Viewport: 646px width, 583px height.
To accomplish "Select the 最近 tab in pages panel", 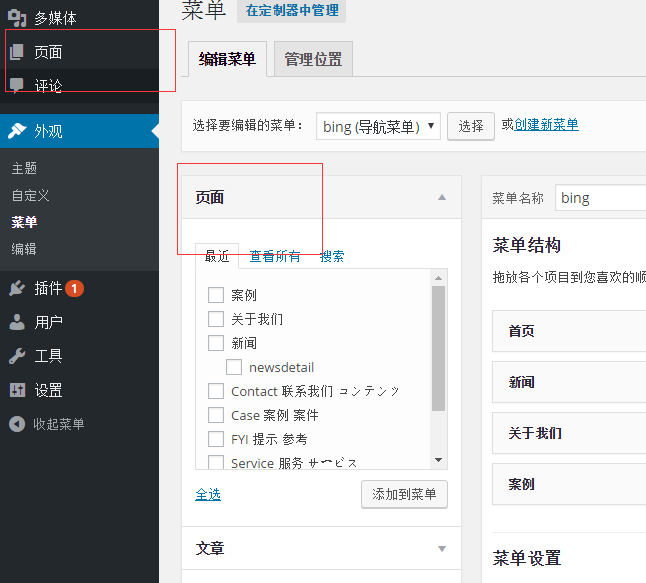I will tap(217, 256).
